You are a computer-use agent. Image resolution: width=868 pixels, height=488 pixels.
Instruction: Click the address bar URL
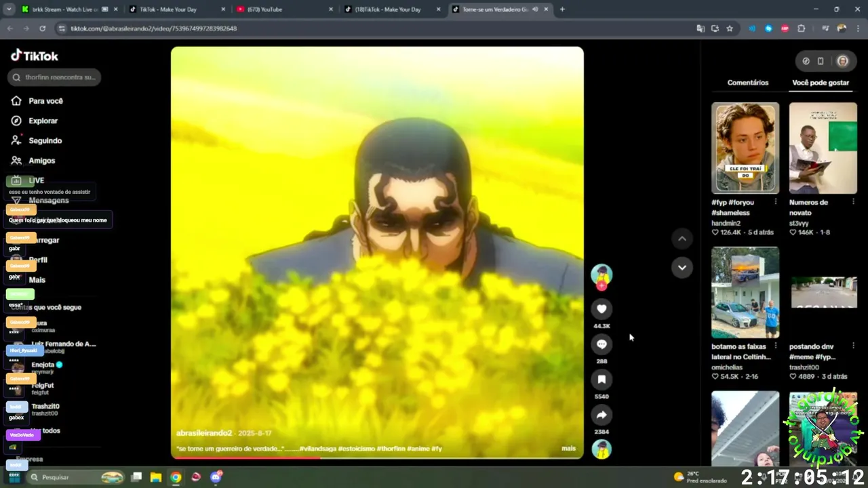(x=154, y=28)
